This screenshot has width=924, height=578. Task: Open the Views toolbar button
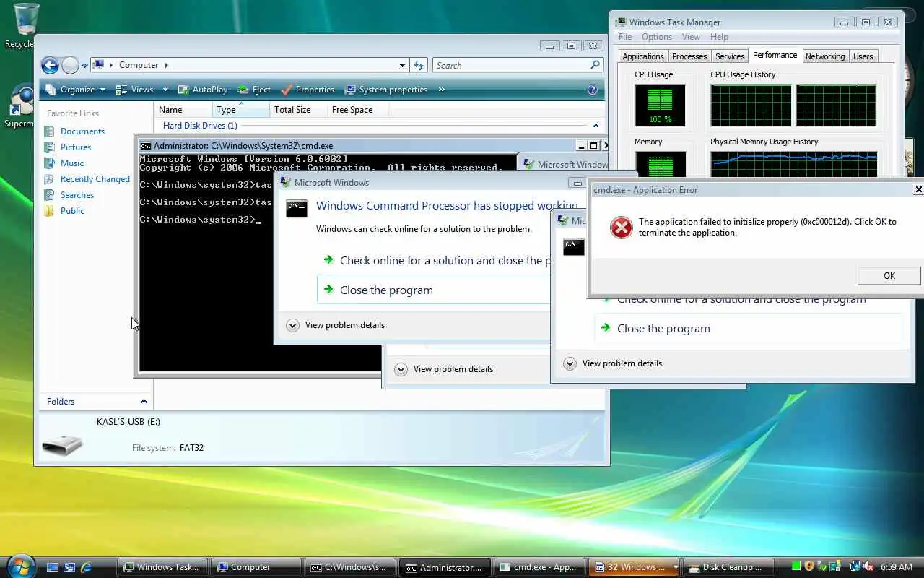[x=135, y=90]
